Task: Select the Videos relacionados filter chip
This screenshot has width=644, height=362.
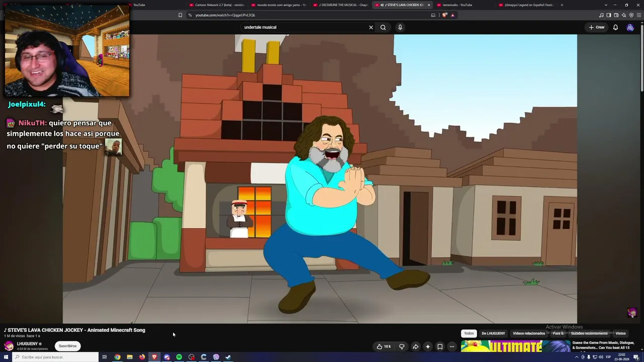Action: coord(529,333)
